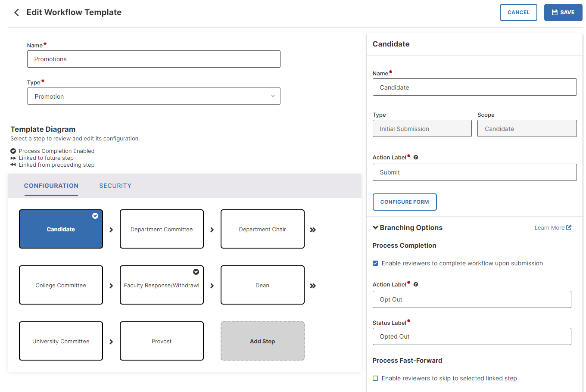Click the arrow between Candidate and Department Committee
This screenshot has width=586, height=392.
[x=111, y=229]
